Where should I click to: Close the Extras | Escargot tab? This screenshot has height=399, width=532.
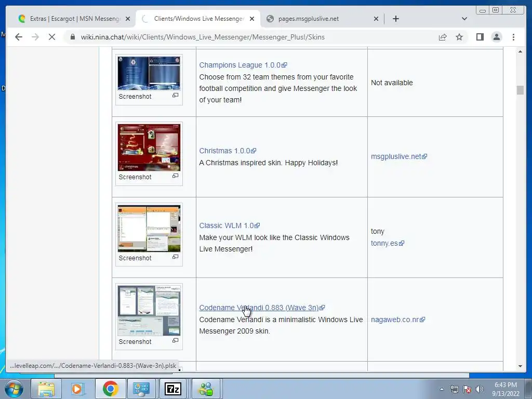click(128, 19)
